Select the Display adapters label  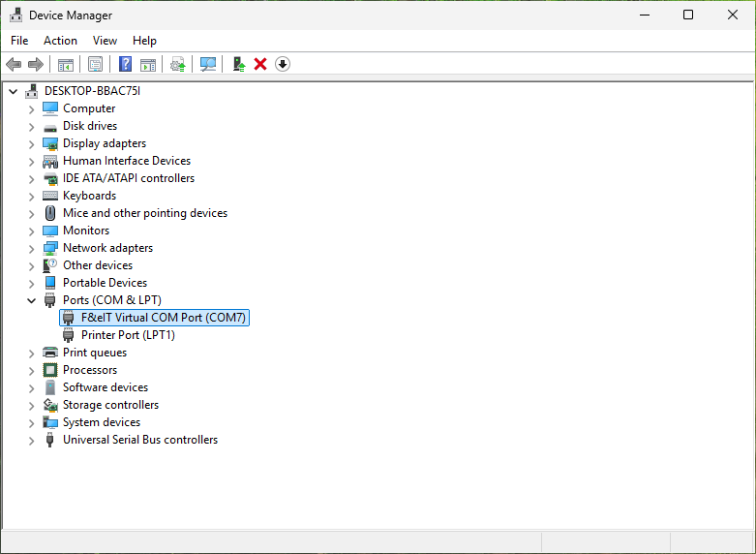point(105,143)
